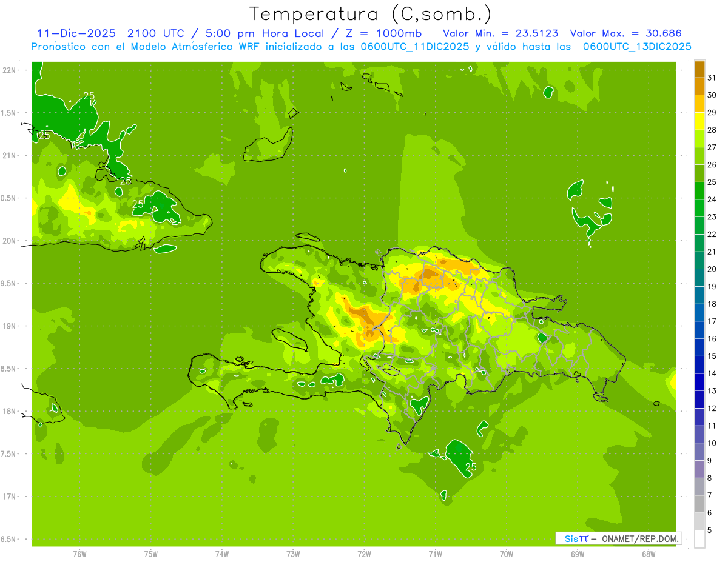Pick the legend swatch between 27 and 28
The image size is (728, 562).
pyautogui.click(x=699, y=139)
